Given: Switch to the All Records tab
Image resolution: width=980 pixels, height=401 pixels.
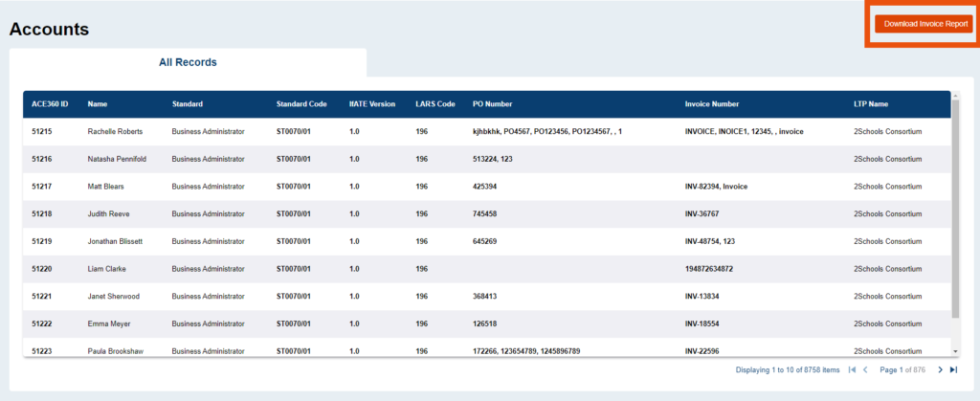Looking at the screenshot, I should (x=188, y=62).
